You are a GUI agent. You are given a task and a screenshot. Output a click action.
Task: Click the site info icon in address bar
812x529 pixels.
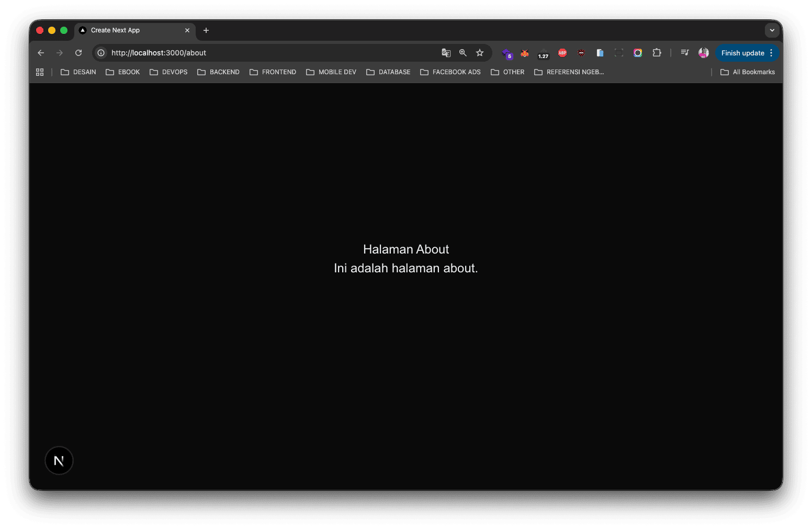pyautogui.click(x=100, y=53)
